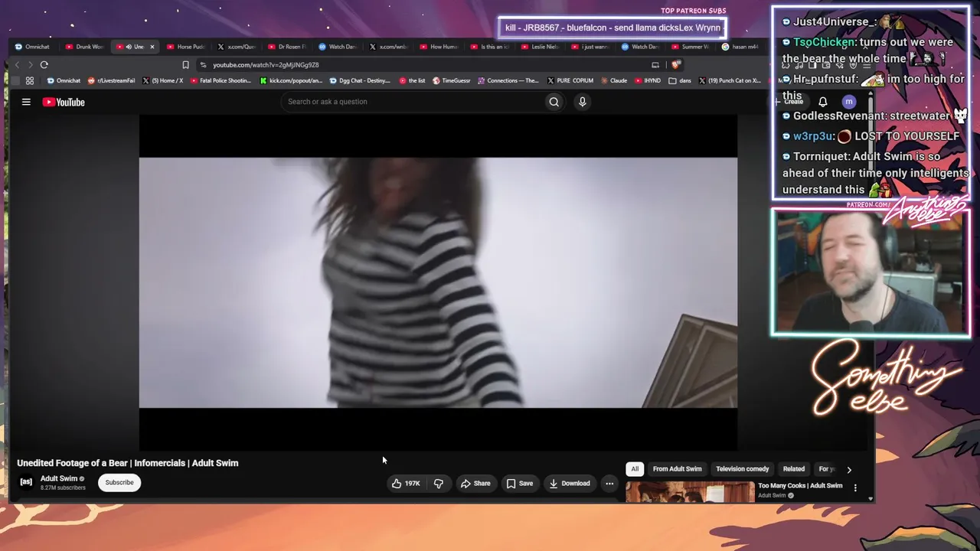
Task: Switch to the Summer W tab
Action: click(x=691, y=47)
